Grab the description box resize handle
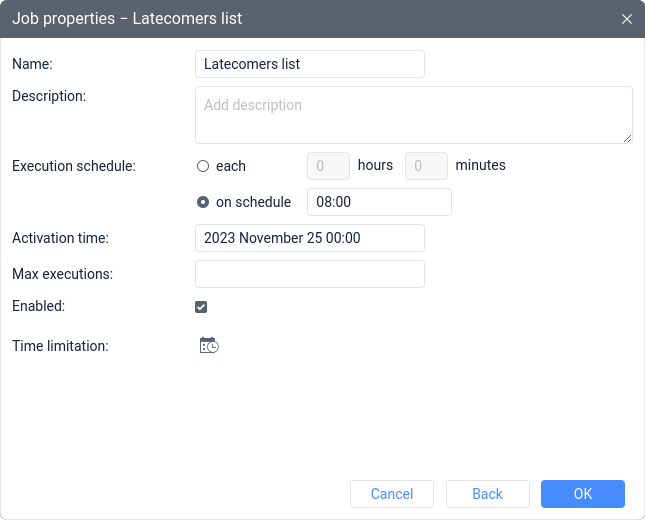The width and height of the screenshot is (645, 520). pyautogui.click(x=627, y=139)
